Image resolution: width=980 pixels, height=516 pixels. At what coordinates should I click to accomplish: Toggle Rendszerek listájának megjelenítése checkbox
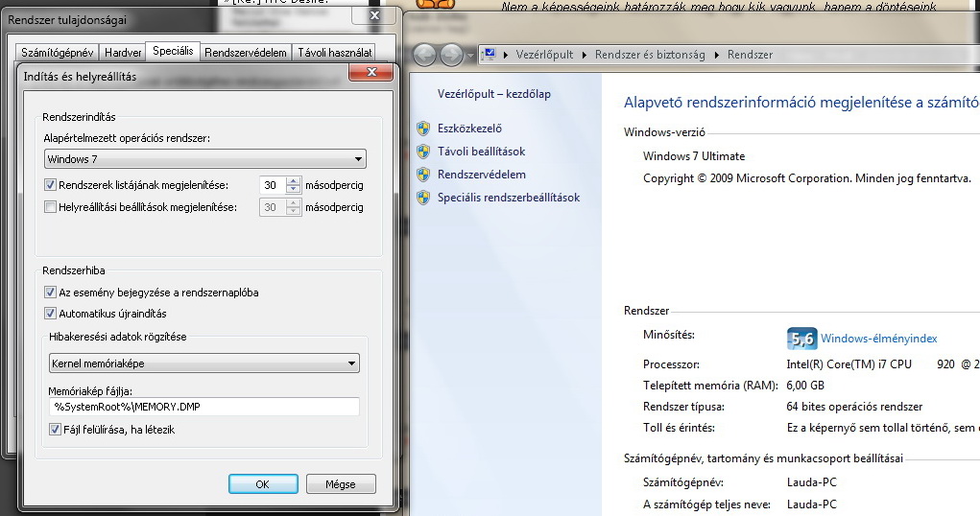(x=51, y=185)
